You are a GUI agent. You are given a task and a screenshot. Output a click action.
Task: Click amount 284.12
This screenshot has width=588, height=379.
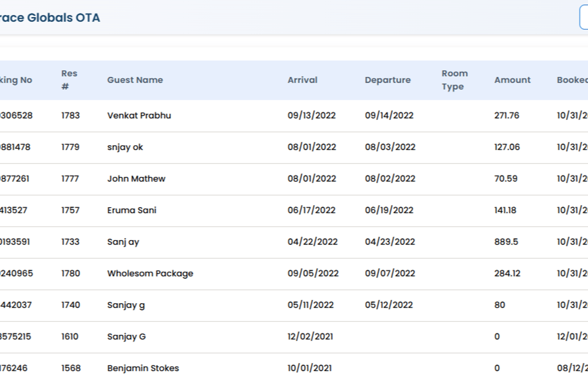pyautogui.click(x=507, y=273)
